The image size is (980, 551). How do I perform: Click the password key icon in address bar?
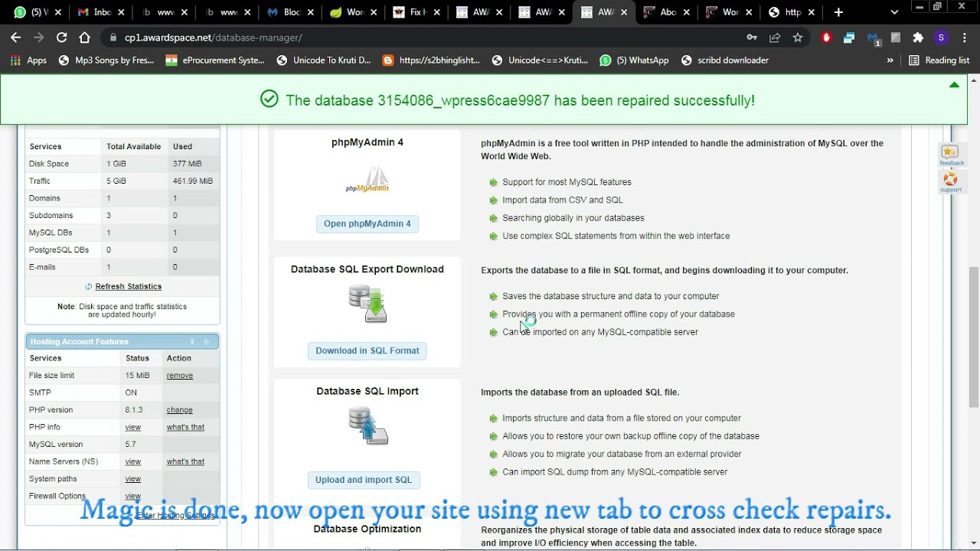pos(752,37)
